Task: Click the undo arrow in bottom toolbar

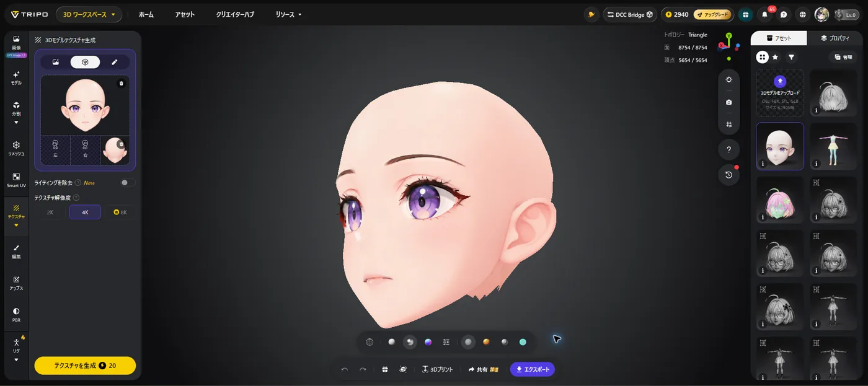Action: [345, 369]
